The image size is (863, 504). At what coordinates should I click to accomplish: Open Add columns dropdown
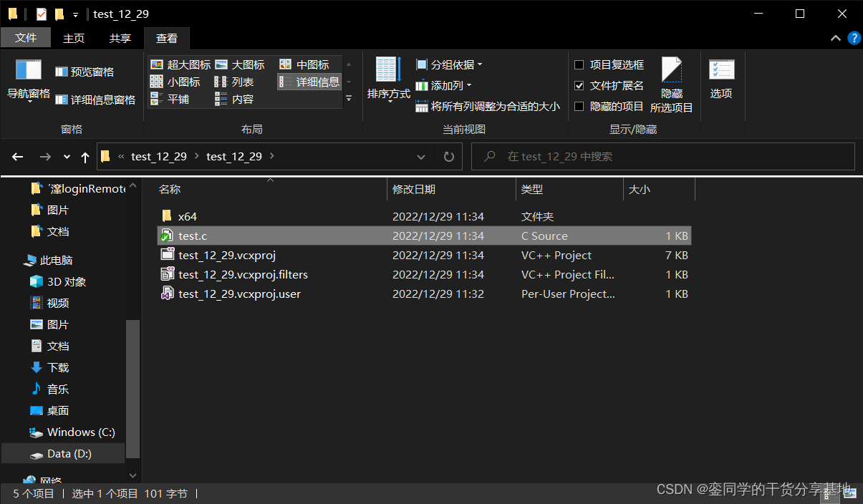click(x=444, y=85)
